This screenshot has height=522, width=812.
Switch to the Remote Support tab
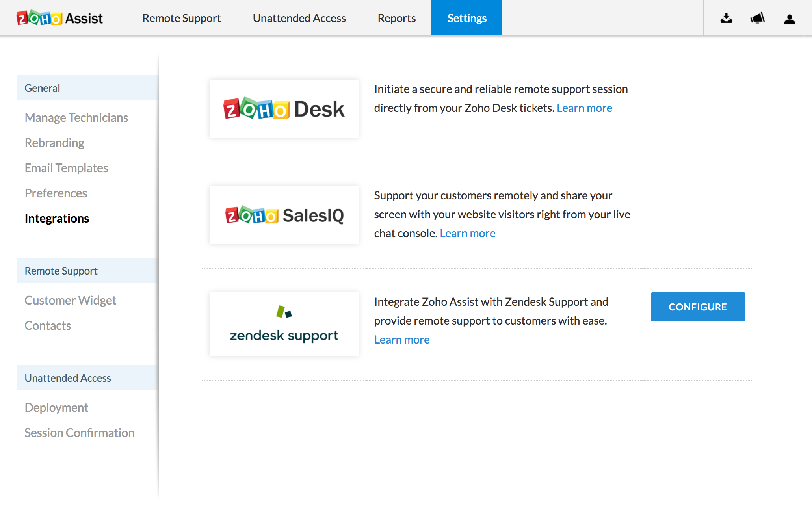click(x=181, y=18)
